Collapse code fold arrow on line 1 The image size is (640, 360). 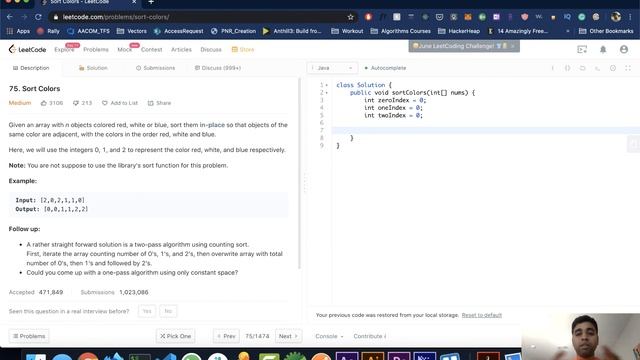point(327,85)
